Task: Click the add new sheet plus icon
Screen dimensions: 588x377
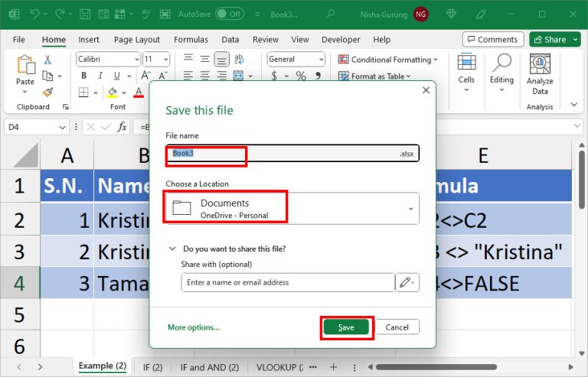Action: pos(333,367)
